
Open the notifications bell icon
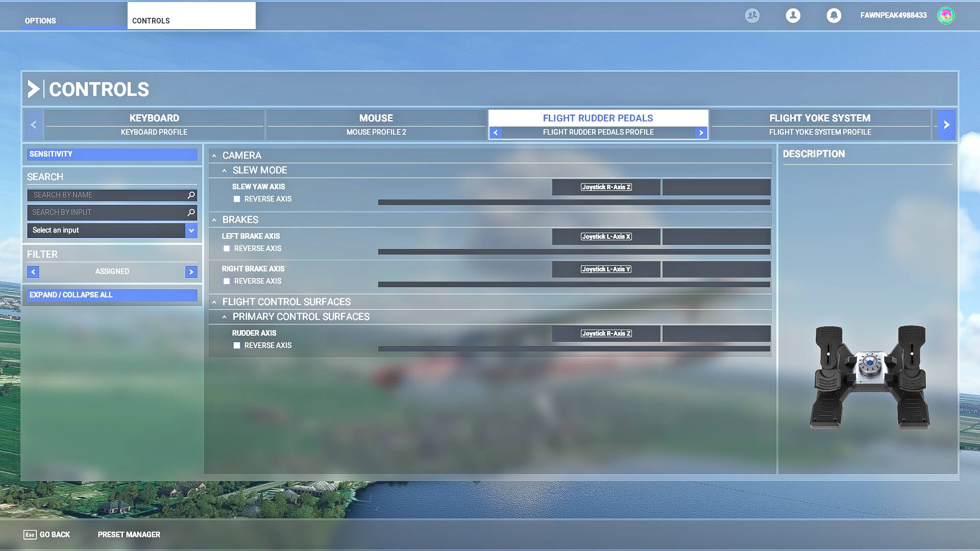pyautogui.click(x=834, y=15)
